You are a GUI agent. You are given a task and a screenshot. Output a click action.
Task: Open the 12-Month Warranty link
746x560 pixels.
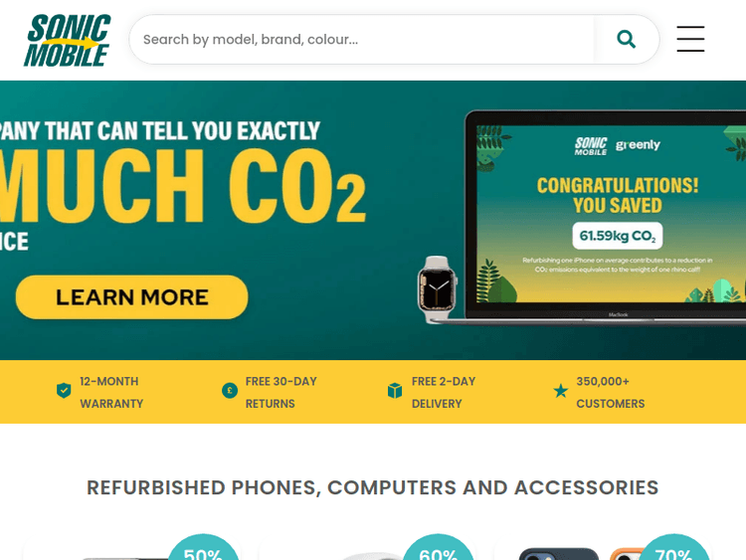tap(111, 392)
